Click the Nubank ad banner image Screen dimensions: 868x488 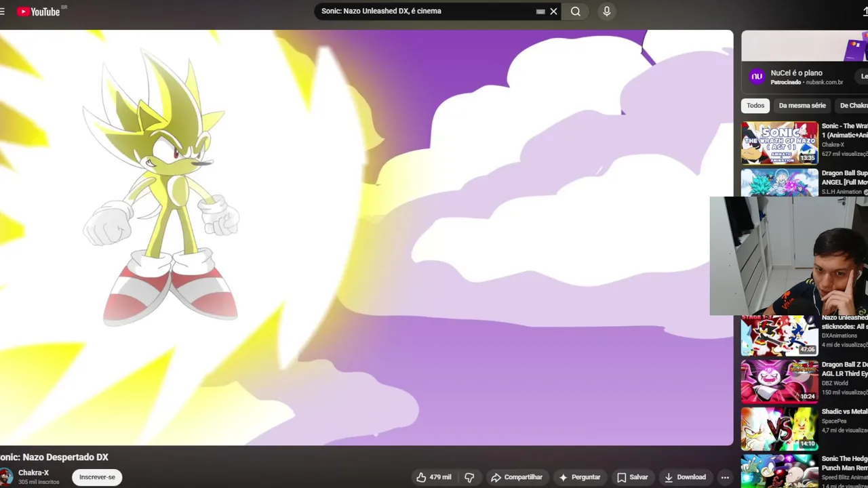pos(804,45)
